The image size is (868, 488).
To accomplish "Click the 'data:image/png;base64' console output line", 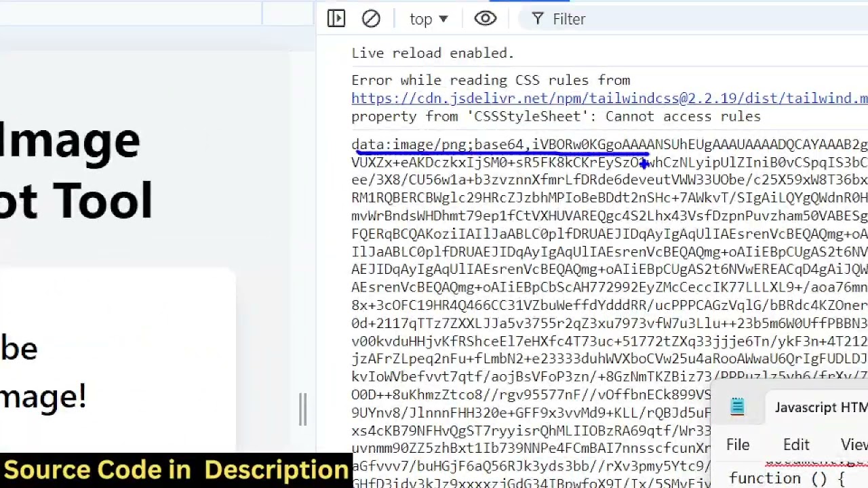I will tap(610, 144).
